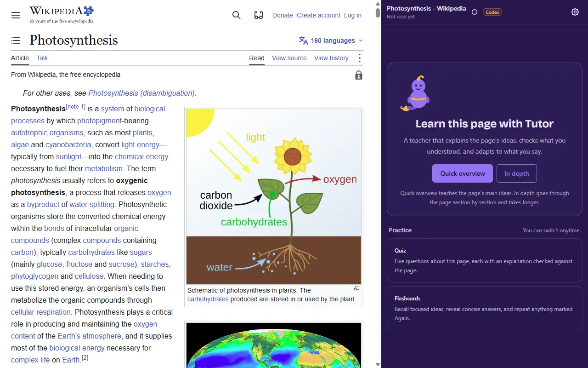The image size is (588, 368).
Task: Open the Photosynthesis (disambiguation) link
Action: pos(141,93)
